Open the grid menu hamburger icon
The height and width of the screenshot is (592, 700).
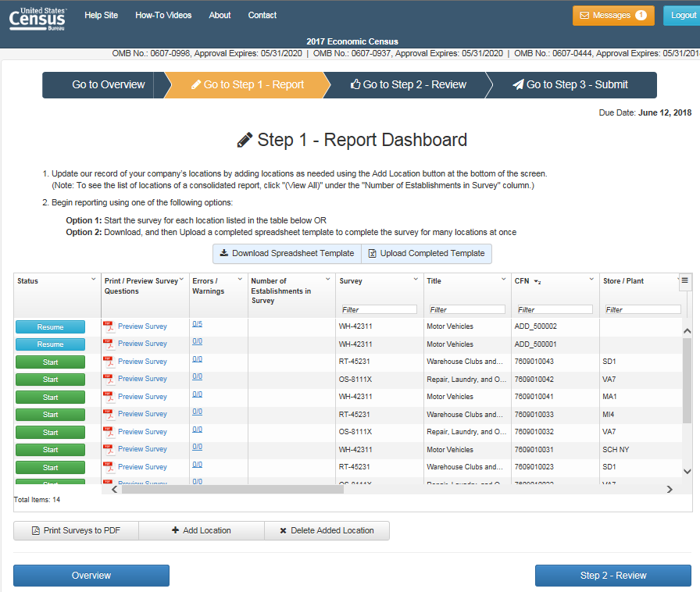pyautogui.click(x=684, y=281)
